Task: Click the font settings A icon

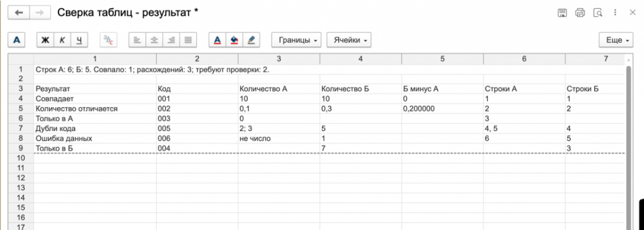Action: 17,40
